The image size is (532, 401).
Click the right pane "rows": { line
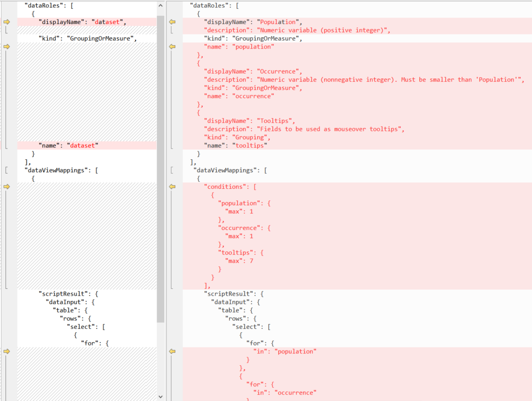241,319
